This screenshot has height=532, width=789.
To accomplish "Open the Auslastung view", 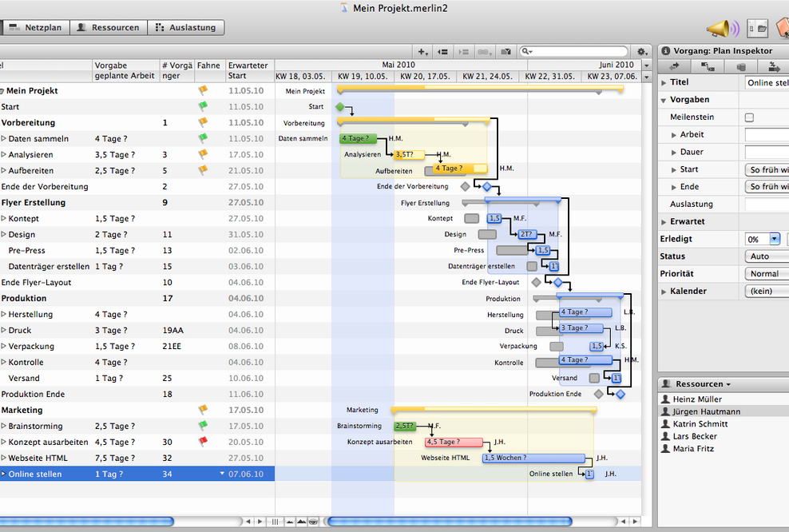I will 185,26.
